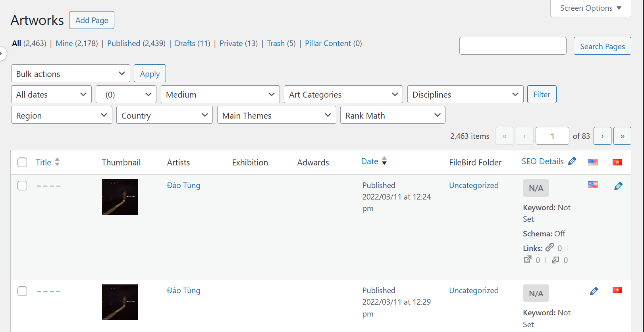Go to next page of results
The width and height of the screenshot is (644, 332).
(602, 136)
